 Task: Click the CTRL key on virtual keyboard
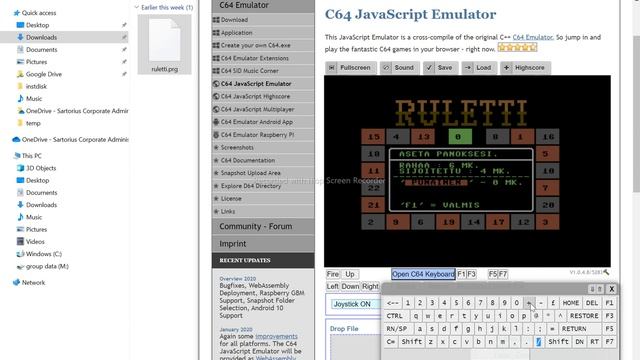tap(394, 316)
